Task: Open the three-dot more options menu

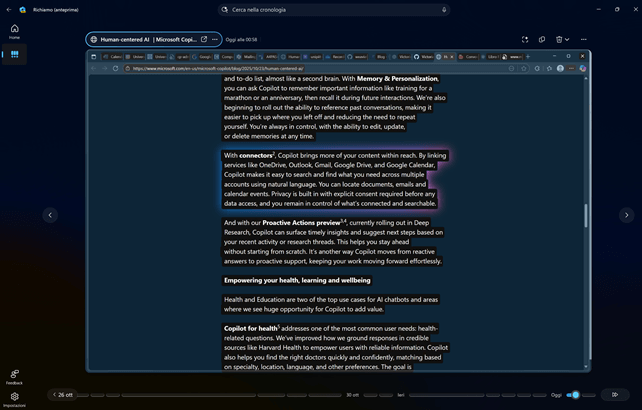Action: pos(584,40)
